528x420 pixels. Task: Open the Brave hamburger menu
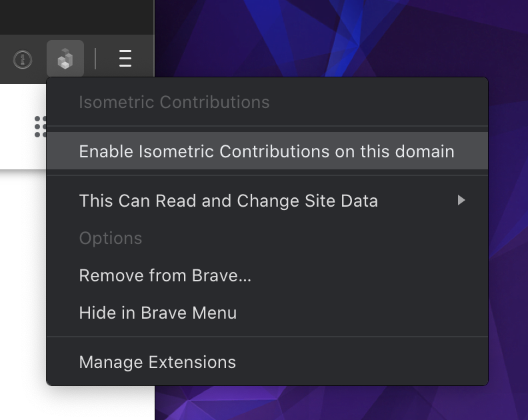[x=125, y=59]
